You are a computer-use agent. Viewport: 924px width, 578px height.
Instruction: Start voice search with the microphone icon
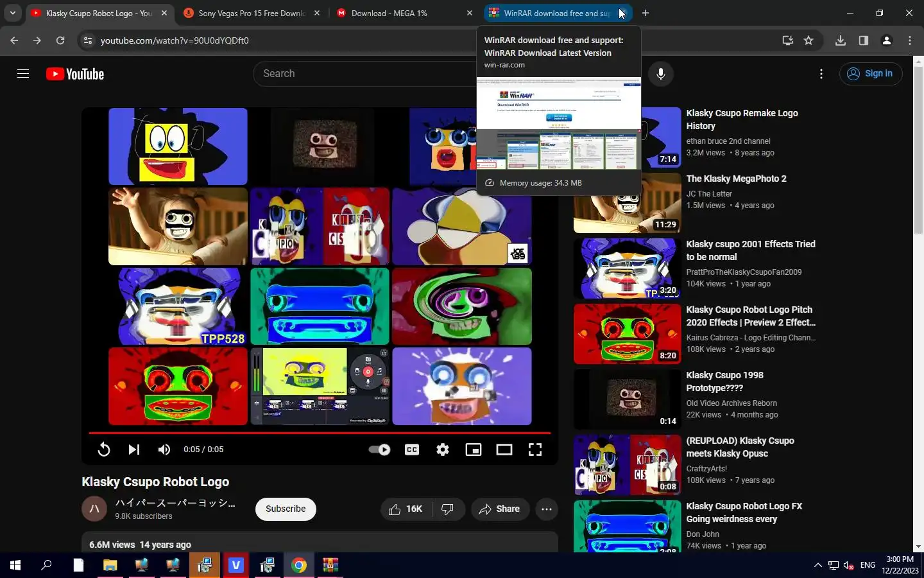pyautogui.click(x=660, y=74)
